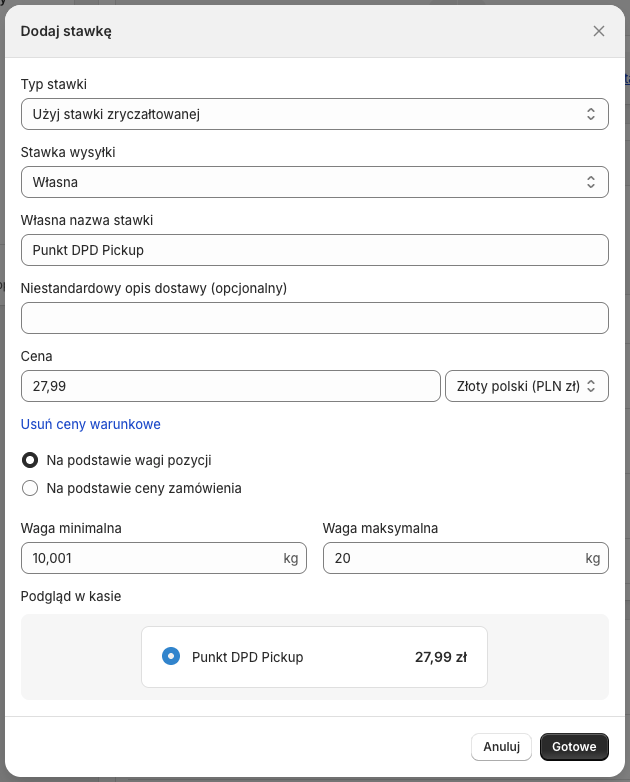The width and height of the screenshot is (630, 782).
Task: Click Usuń ceny warunkowe link
Action: [91, 424]
